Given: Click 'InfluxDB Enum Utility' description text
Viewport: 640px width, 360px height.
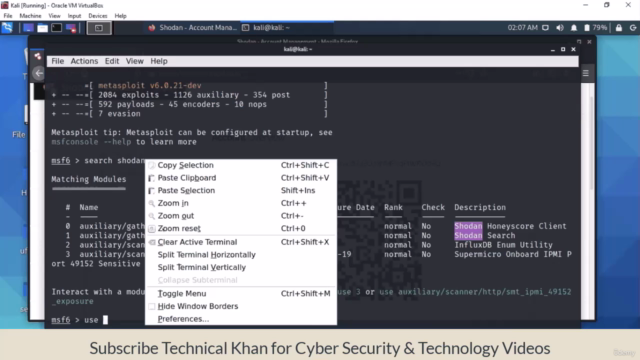Looking at the screenshot, I should click(x=503, y=245).
